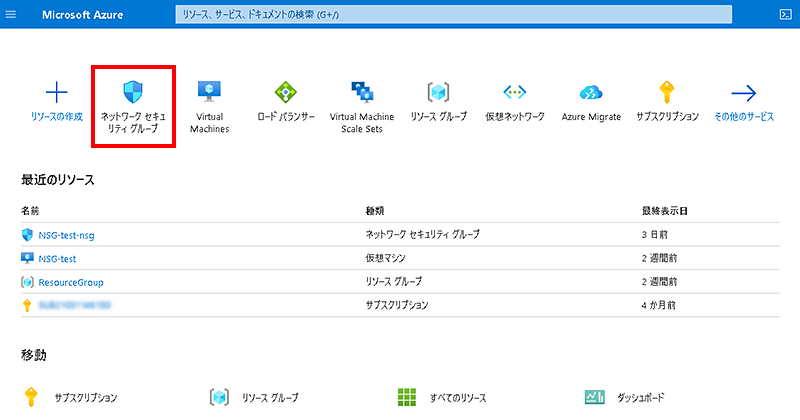Click the 名前 column header
This screenshot has height=420, width=800.
tap(30, 211)
